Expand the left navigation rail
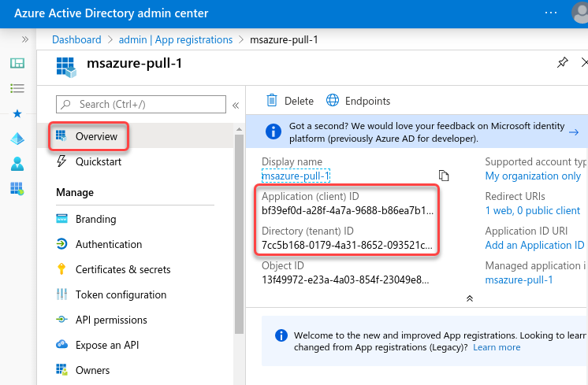Viewport: 588px width, 385px height. (24, 39)
